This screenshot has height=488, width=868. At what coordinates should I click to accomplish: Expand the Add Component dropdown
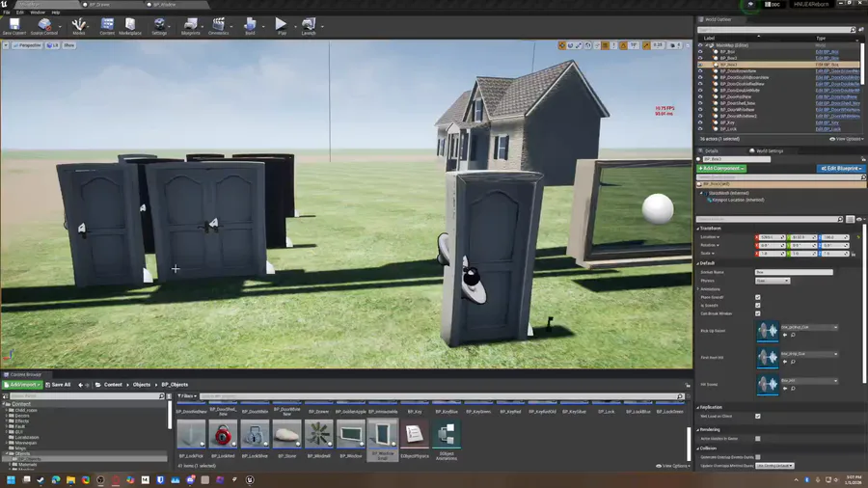(721, 168)
